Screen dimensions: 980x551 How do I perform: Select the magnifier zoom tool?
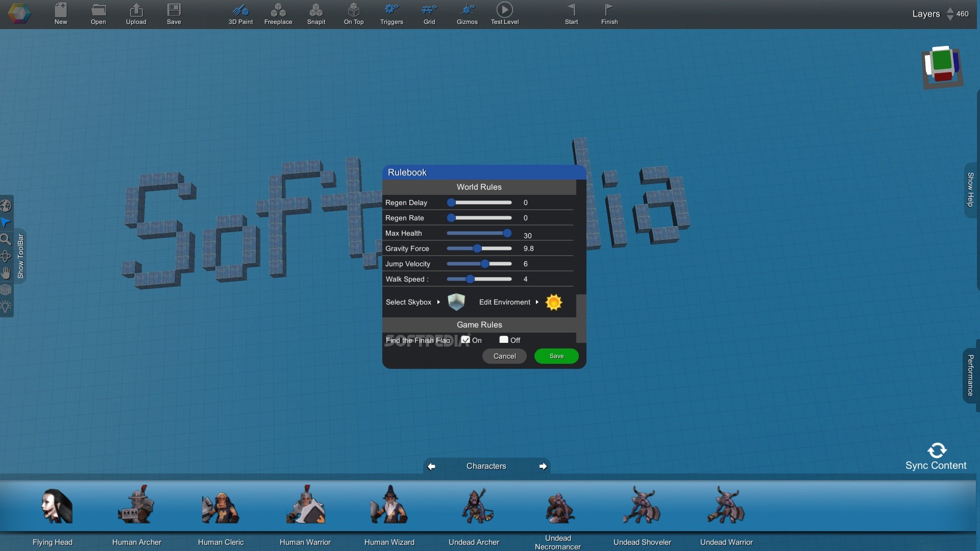tap(6, 239)
